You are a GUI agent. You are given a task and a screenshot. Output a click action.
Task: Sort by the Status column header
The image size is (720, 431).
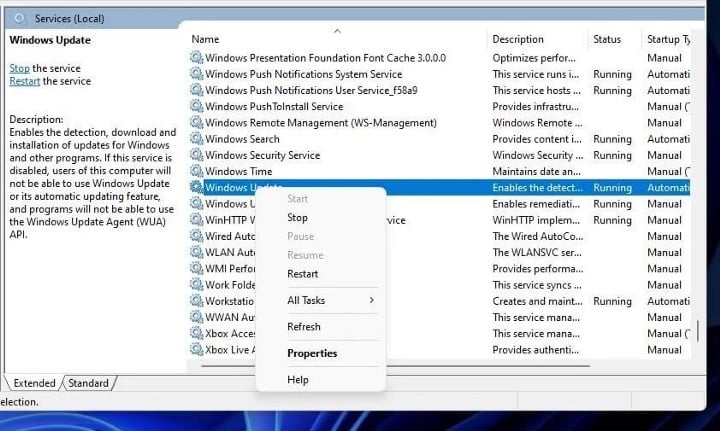(607, 39)
